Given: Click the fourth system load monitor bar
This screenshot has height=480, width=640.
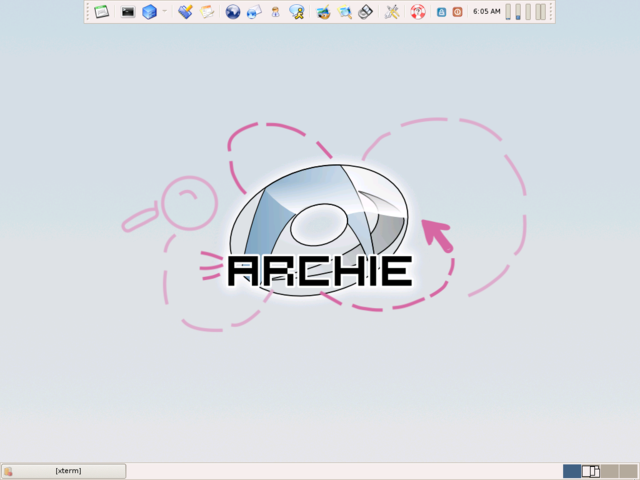Looking at the screenshot, I should pyautogui.click(x=540, y=12).
